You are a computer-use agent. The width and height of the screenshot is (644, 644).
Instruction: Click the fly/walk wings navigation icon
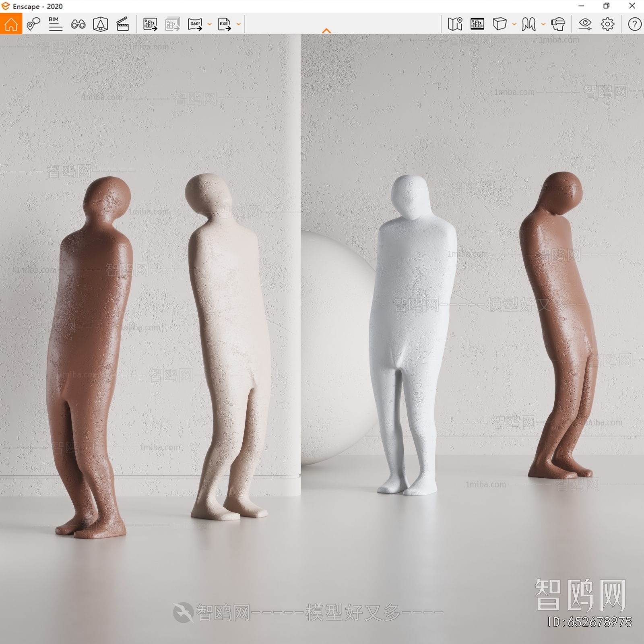[529, 24]
